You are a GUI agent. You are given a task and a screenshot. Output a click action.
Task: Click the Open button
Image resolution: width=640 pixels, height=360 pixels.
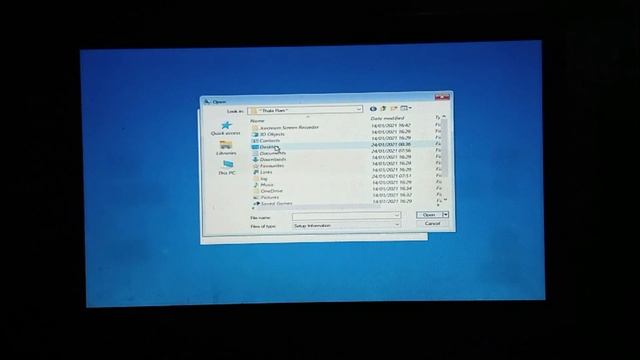pos(429,215)
